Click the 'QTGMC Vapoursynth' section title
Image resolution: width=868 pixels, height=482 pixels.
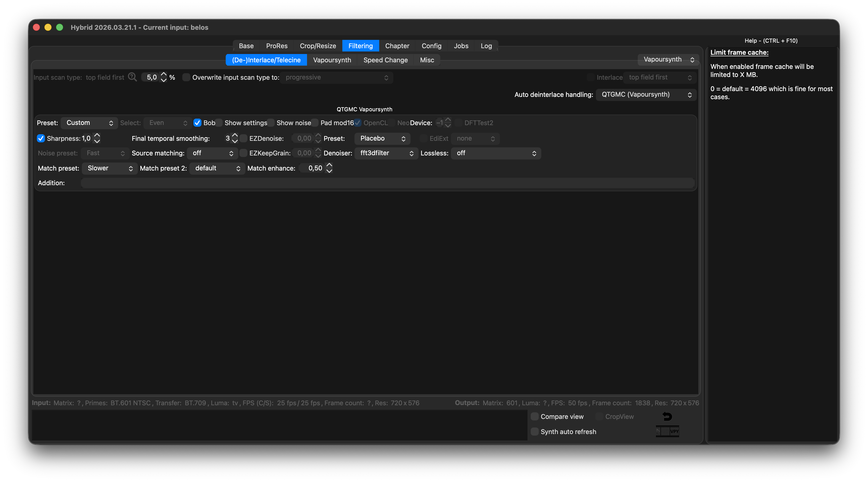point(364,110)
